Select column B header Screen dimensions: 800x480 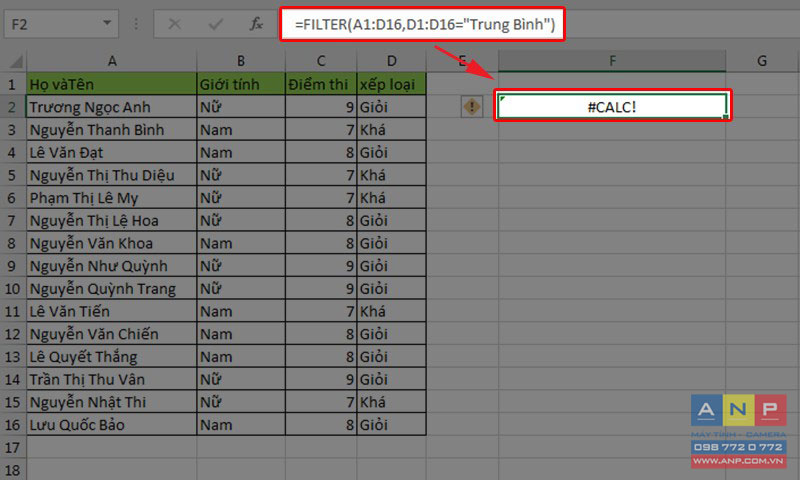click(241, 61)
